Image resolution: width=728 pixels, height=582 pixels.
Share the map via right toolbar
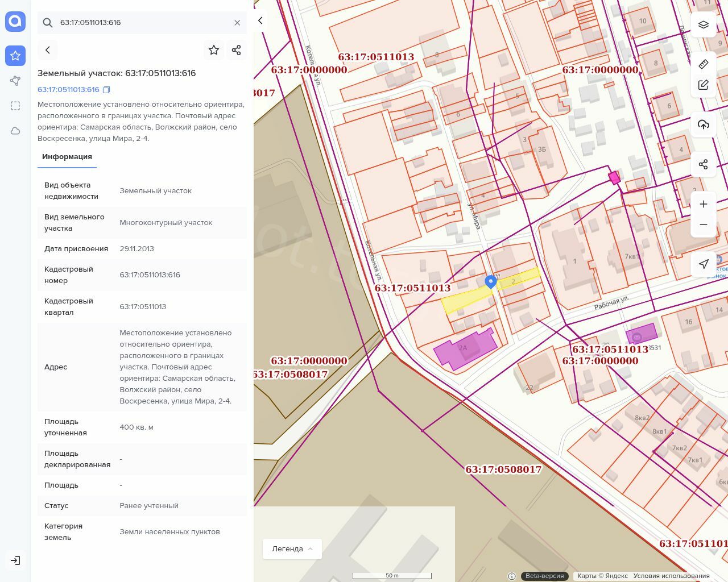(703, 164)
